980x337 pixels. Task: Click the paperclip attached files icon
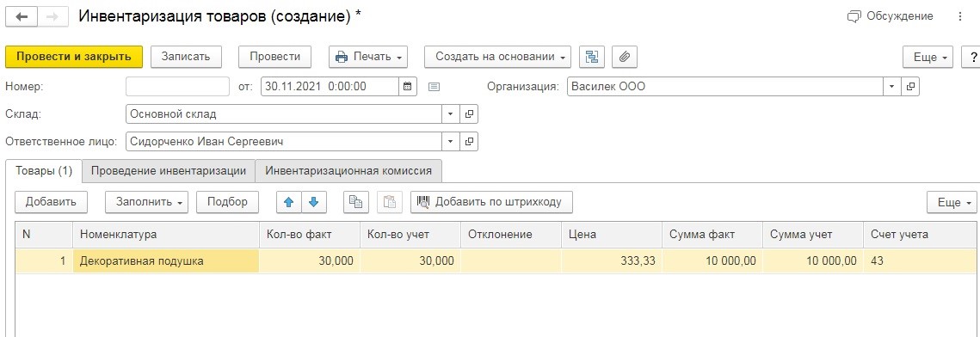(x=625, y=57)
